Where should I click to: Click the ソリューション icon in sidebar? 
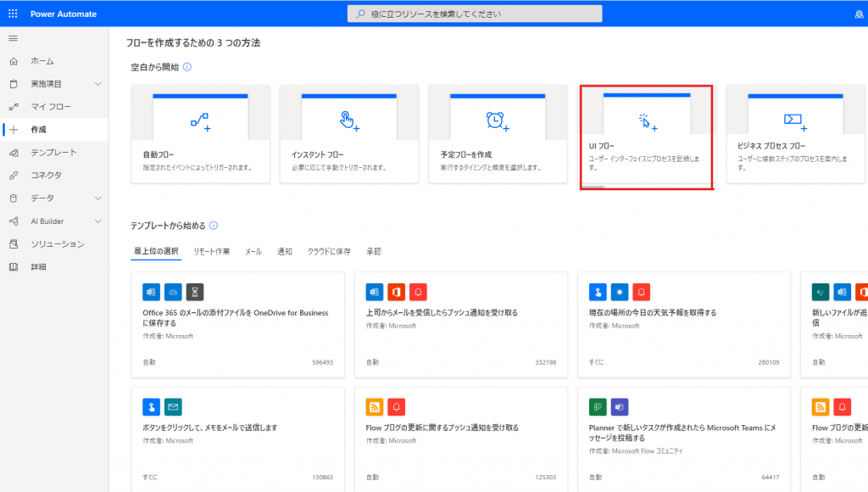coord(14,243)
